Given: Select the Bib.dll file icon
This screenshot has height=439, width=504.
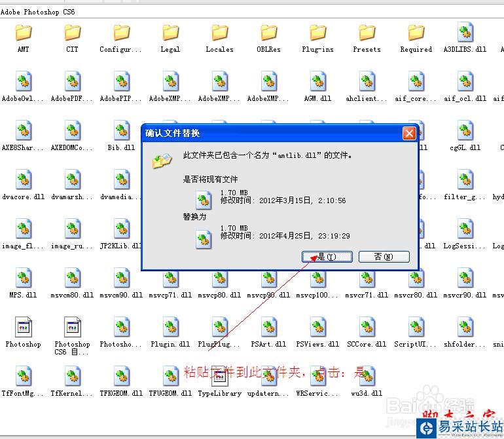Looking at the screenshot, I should point(122,130).
